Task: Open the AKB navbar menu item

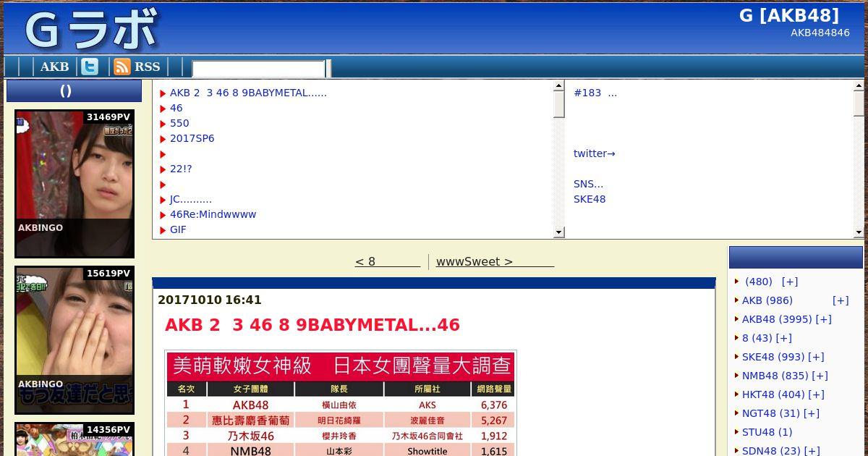Action: tap(54, 67)
